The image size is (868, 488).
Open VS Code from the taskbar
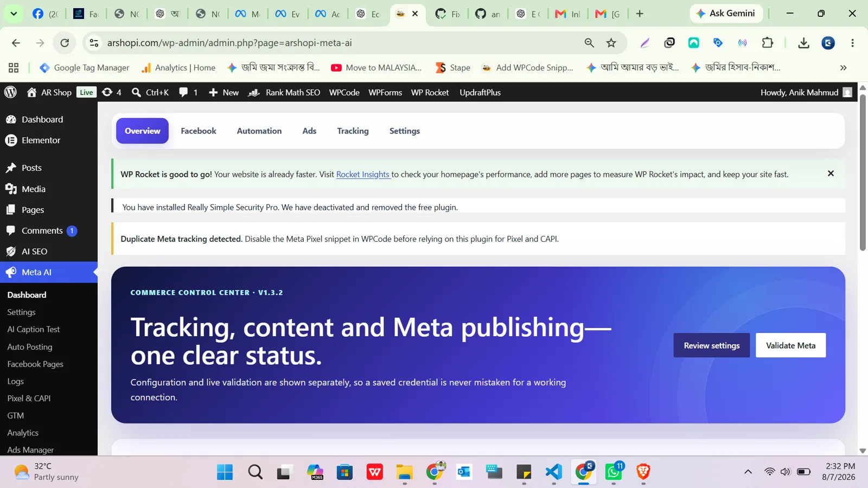tap(554, 472)
